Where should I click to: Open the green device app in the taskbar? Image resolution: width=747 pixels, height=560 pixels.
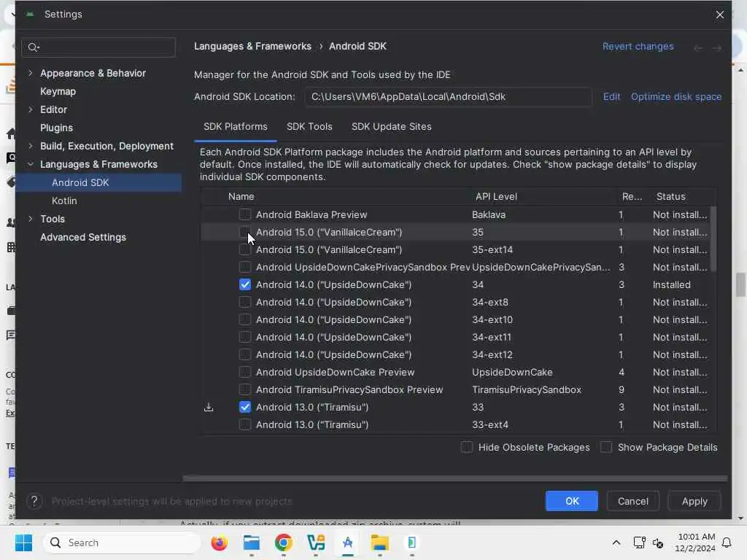(x=412, y=542)
